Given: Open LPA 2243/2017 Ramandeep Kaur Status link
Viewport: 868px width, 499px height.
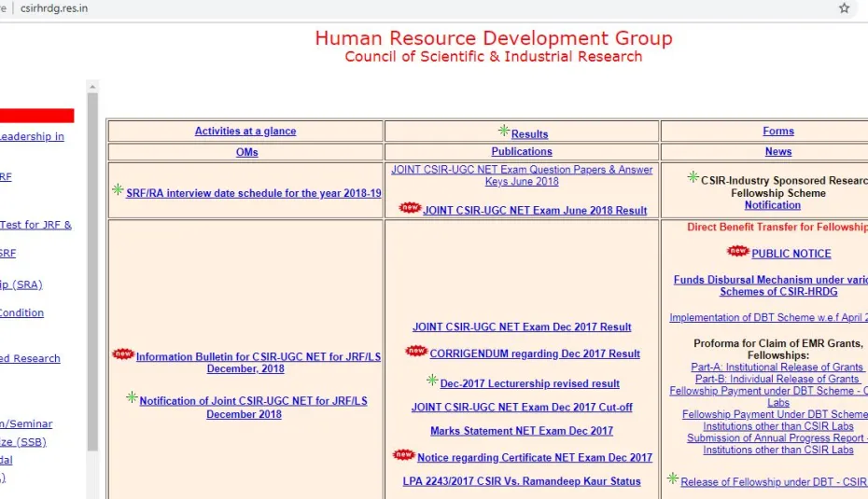Looking at the screenshot, I should pyautogui.click(x=522, y=481).
